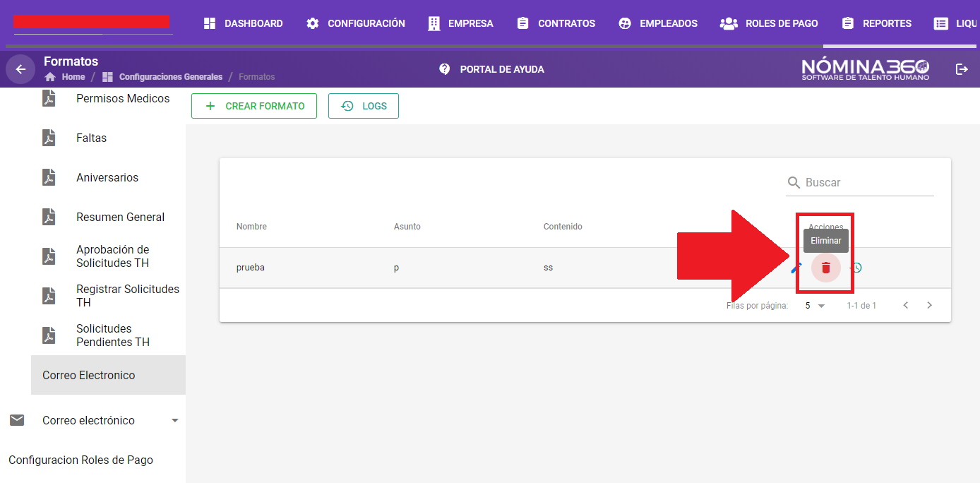Select Solicitudes Pendientes TH item

113,335
